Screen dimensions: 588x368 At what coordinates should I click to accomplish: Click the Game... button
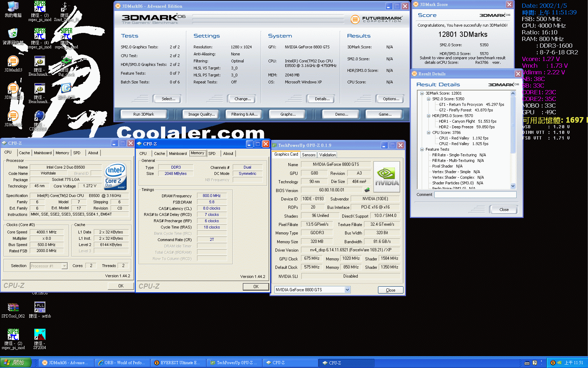385,114
